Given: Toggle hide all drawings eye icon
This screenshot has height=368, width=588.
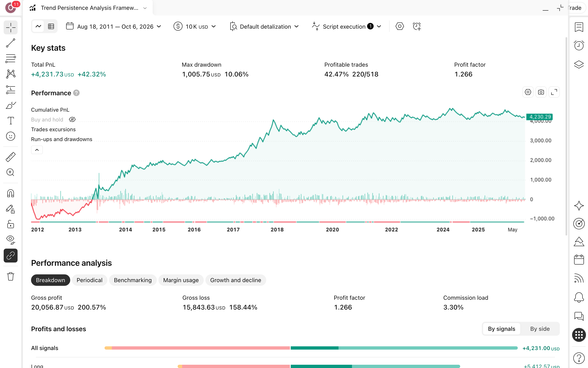Looking at the screenshot, I should click(10, 240).
